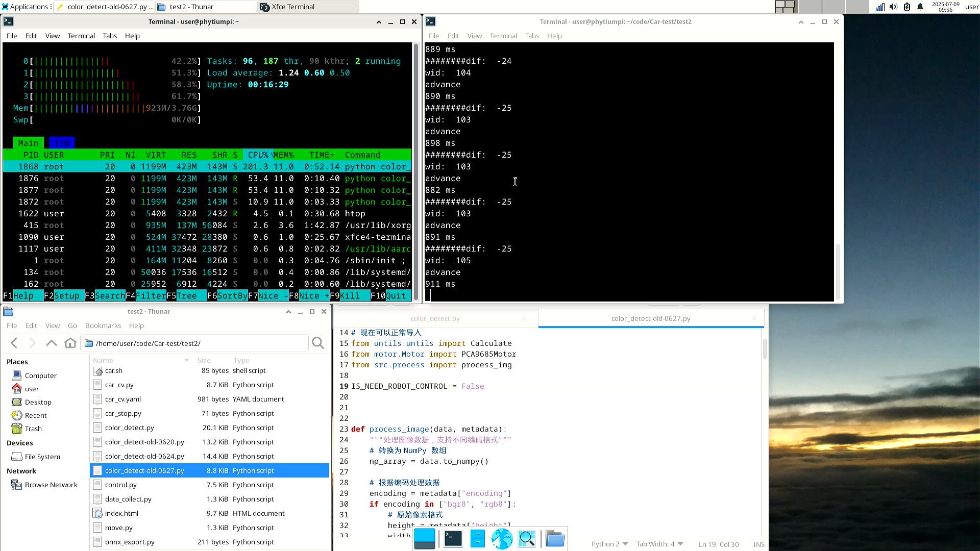980x551 pixels.
Task: Click the date and time clock
Action: pos(945,7)
